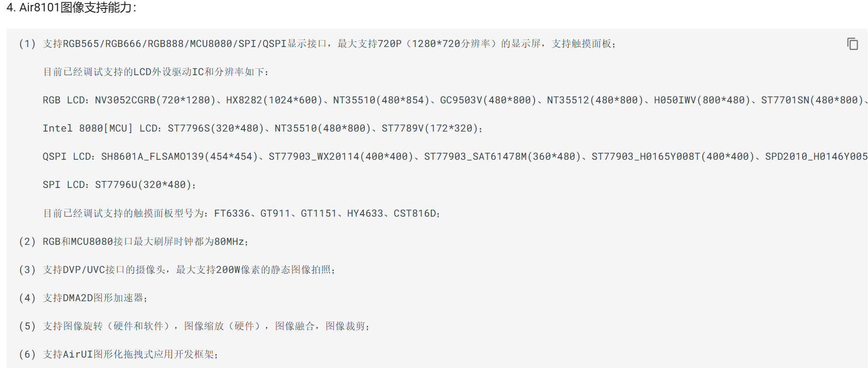
Task: Click the DVP/UVC camera support line
Action: [x=188, y=270]
